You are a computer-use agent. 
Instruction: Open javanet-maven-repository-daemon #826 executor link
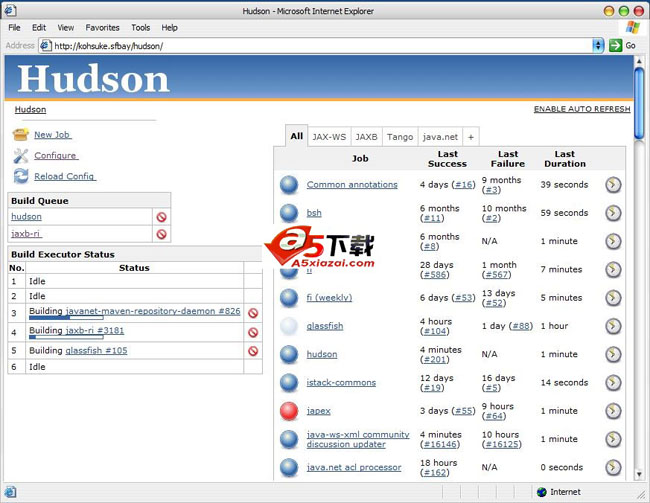153,311
